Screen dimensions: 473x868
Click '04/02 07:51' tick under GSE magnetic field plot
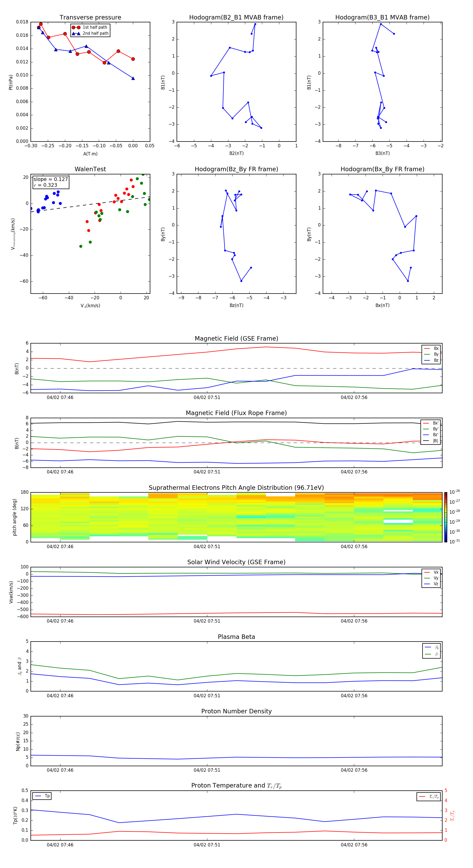pos(207,398)
